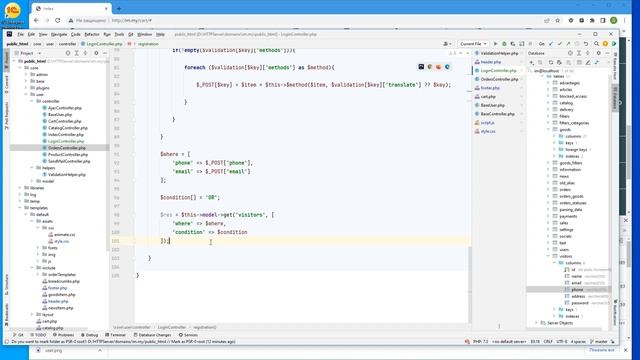
Task: Open in the Firefox browser icon in the editor
Action: tap(438, 67)
